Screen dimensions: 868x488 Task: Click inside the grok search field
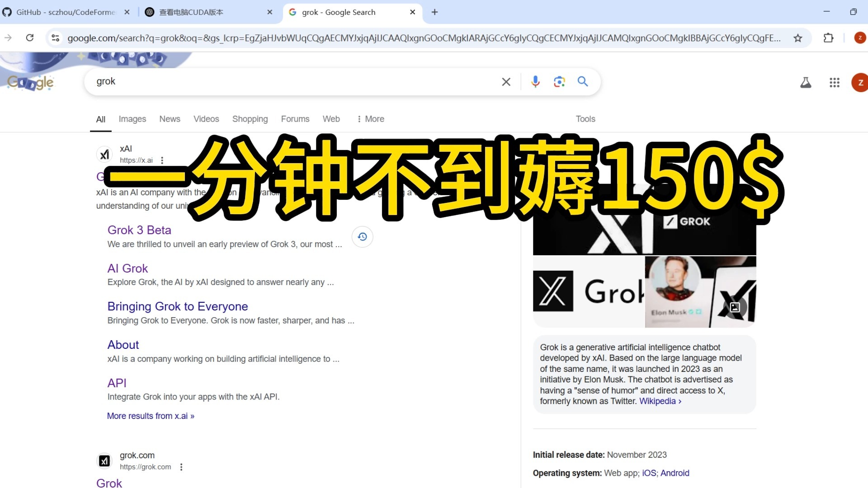tap(294, 82)
